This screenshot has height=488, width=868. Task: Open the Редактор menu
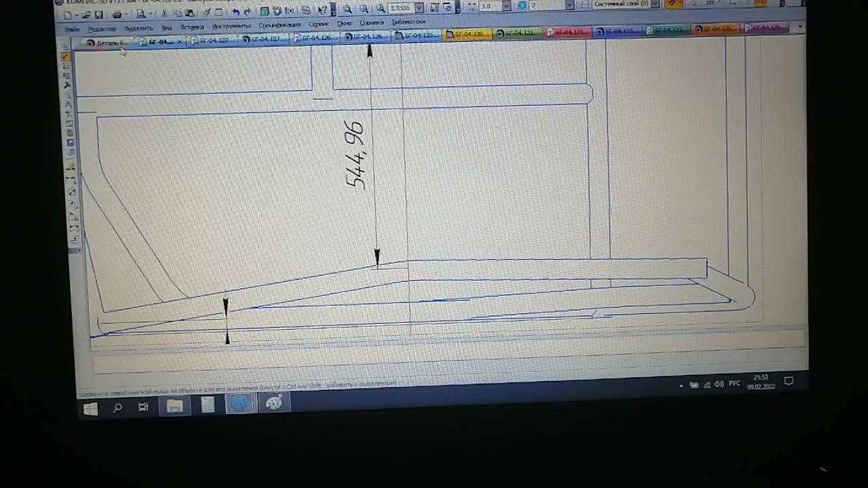102,29
